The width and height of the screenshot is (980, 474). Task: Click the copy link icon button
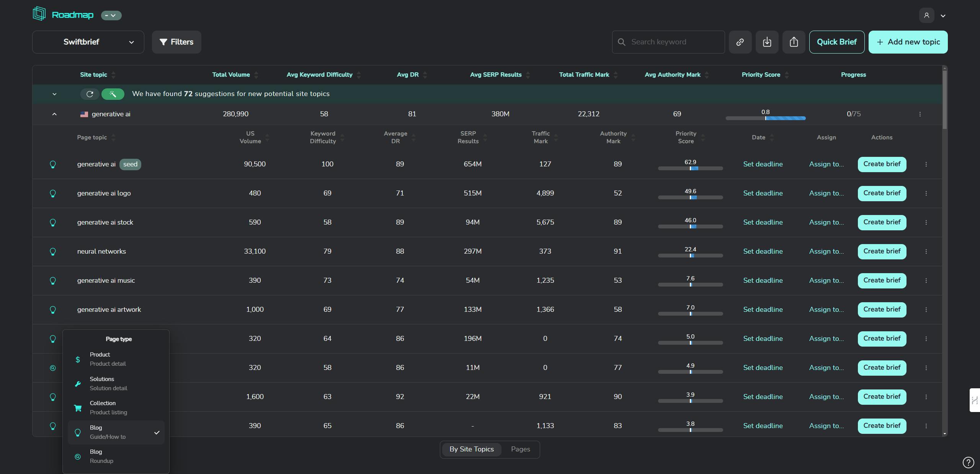click(740, 42)
